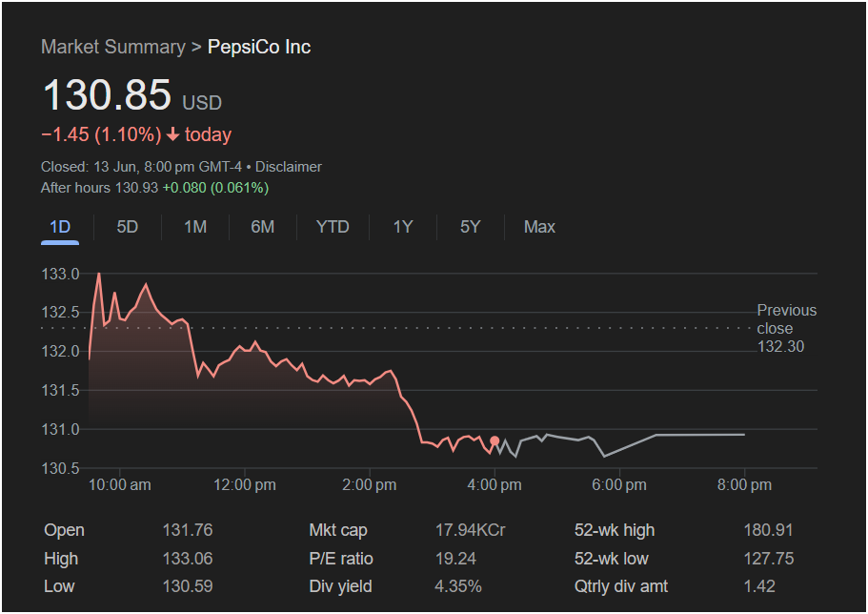868x614 pixels.
Task: Click the Disclaimer link
Action: tap(289, 167)
